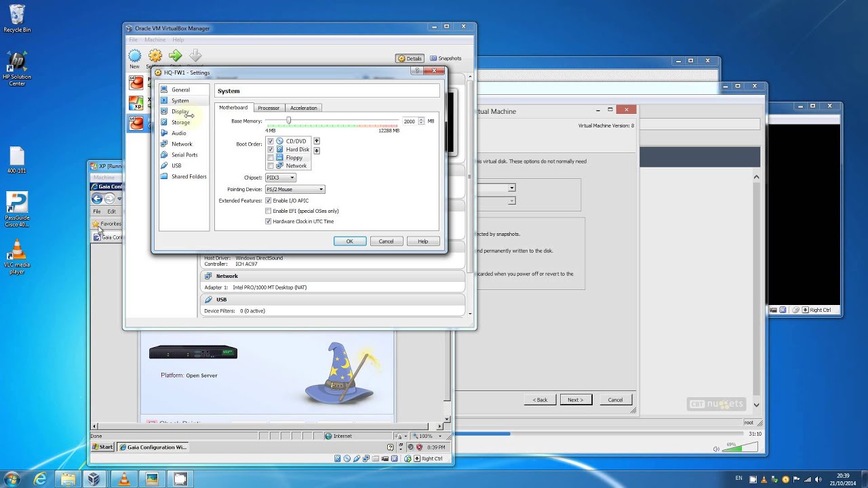
Task: Click Cancel in the Settings dialog
Action: pos(386,241)
